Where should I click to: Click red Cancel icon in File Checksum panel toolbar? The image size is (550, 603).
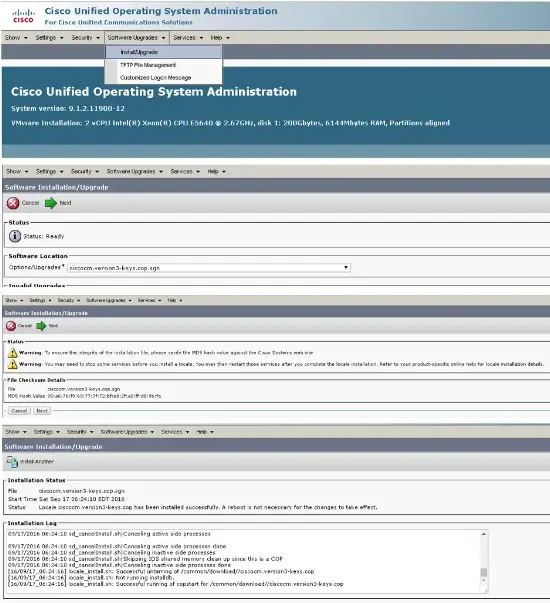tap(11, 326)
